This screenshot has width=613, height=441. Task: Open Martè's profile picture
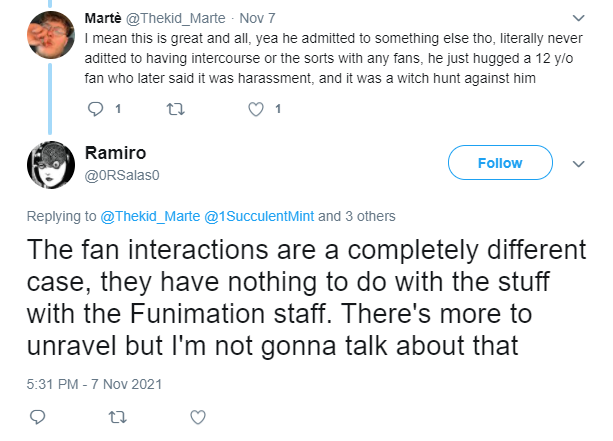coord(51,35)
